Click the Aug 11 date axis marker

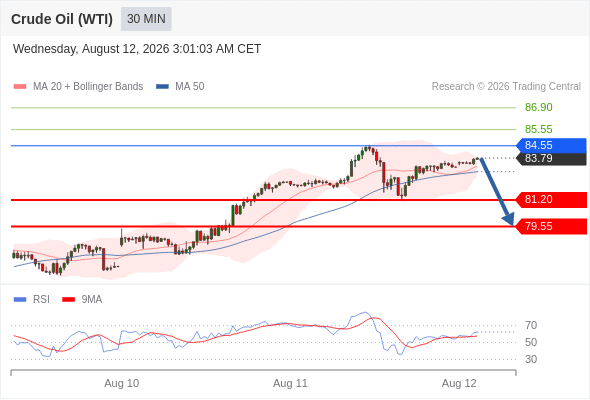tap(290, 383)
